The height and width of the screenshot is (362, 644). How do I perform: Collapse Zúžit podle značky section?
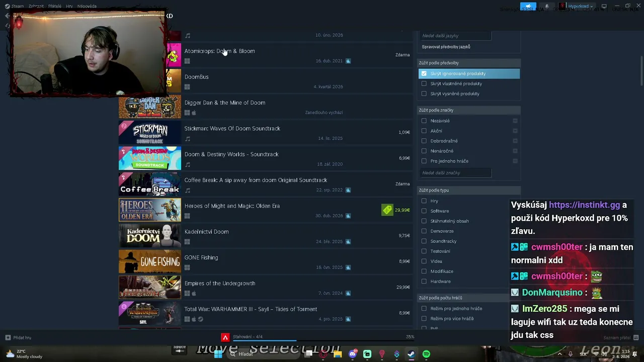tap(469, 110)
